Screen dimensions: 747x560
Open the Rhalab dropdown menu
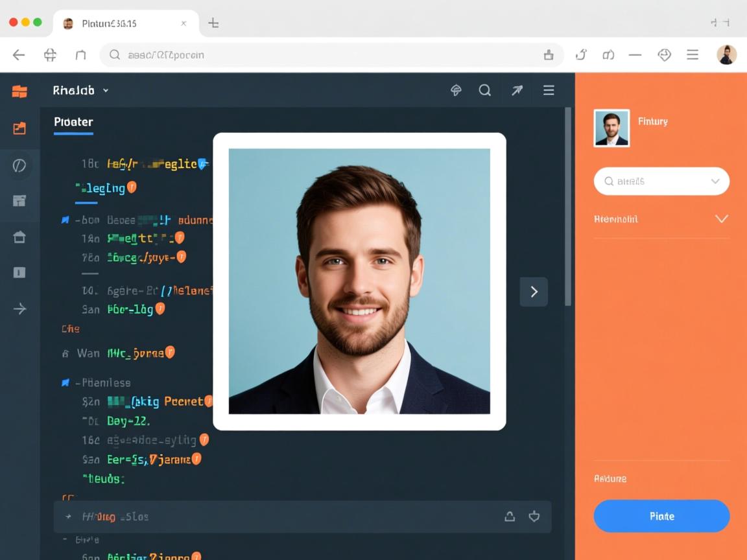[80, 91]
